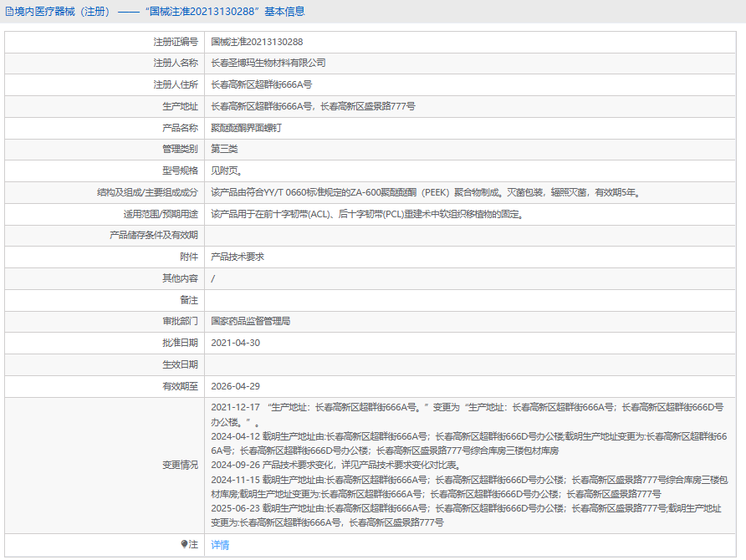Viewport: 746px width, 560px height.
Task: Click the 产品储存条件及有效期 label
Action: (154, 236)
